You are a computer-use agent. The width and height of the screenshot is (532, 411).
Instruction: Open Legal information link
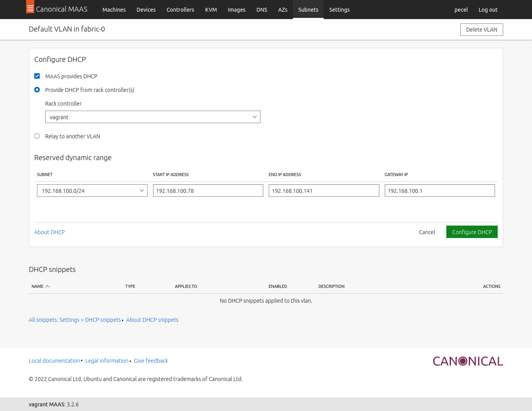pos(107,361)
